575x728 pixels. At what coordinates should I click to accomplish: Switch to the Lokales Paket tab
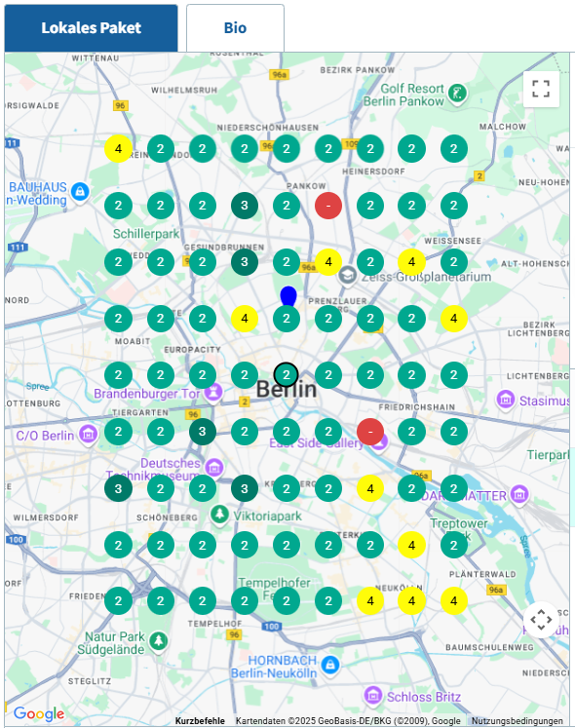tap(91, 28)
